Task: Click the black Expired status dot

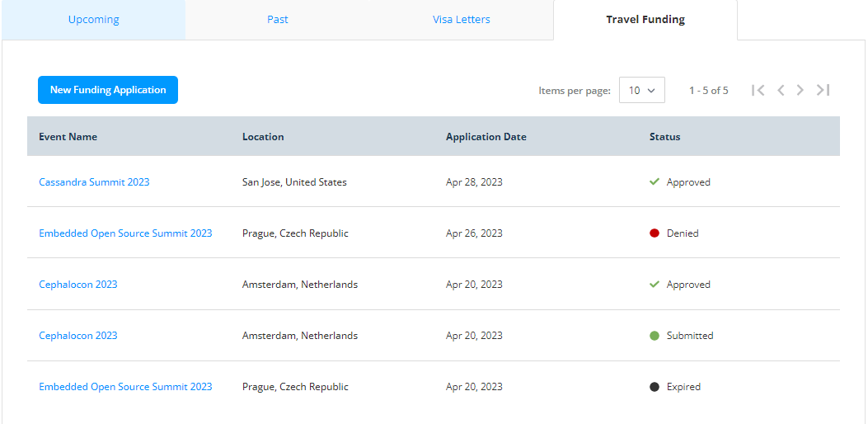Action: 655,387
